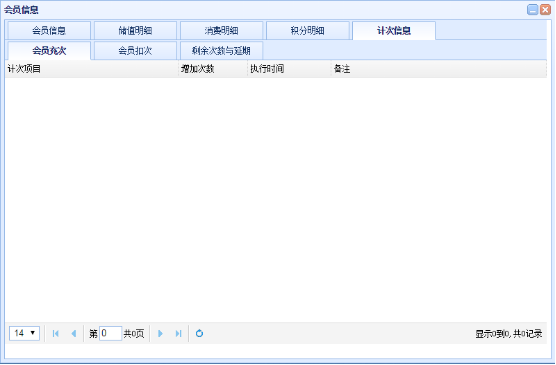Go to next page arrow

click(160, 334)
